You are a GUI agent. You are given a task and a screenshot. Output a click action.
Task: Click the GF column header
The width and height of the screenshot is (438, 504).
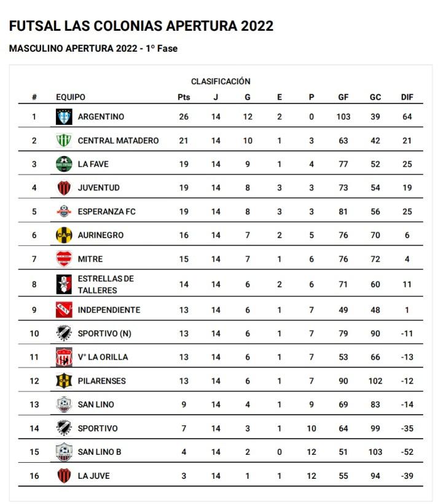pos(343,97)
